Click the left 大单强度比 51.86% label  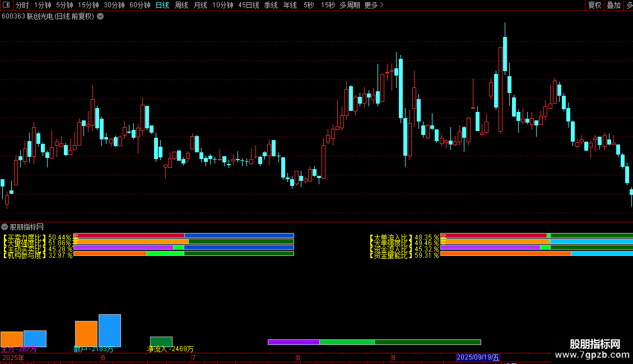[38, 243]
